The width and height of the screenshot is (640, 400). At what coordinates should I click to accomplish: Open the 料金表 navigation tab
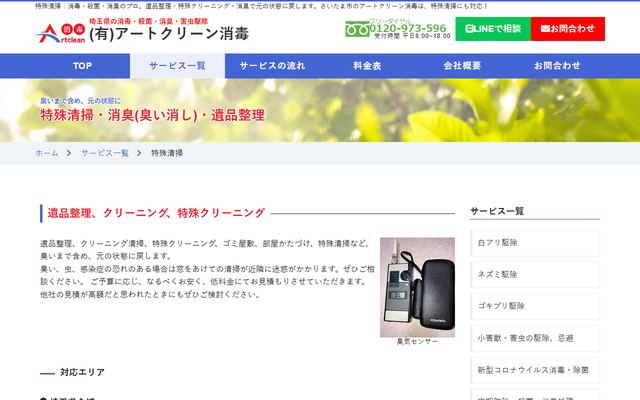[367, 66]
